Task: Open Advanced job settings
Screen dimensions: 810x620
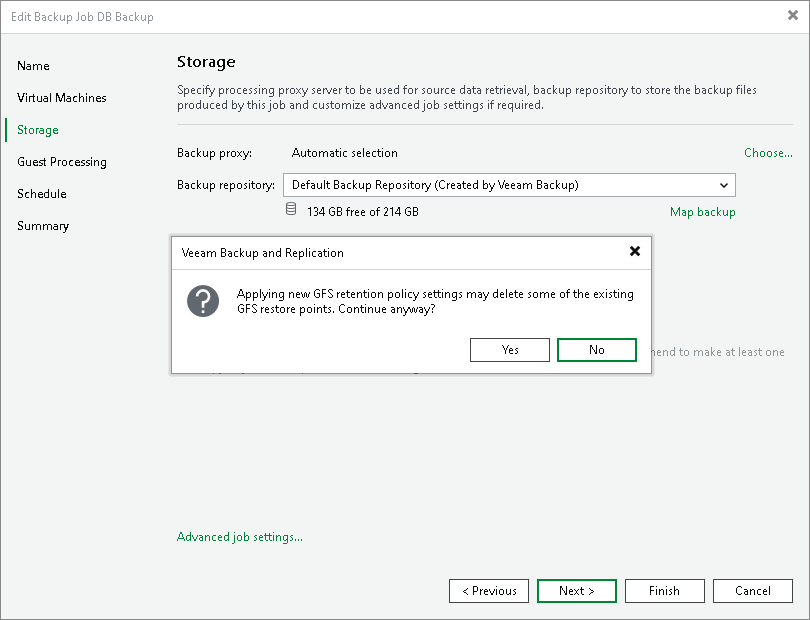Action: pos(240,537)
